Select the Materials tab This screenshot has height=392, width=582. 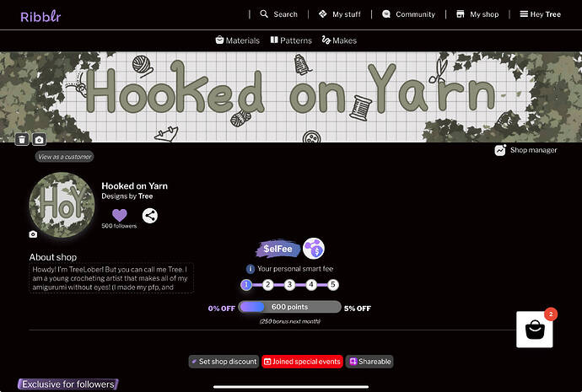tap(238, 40)
